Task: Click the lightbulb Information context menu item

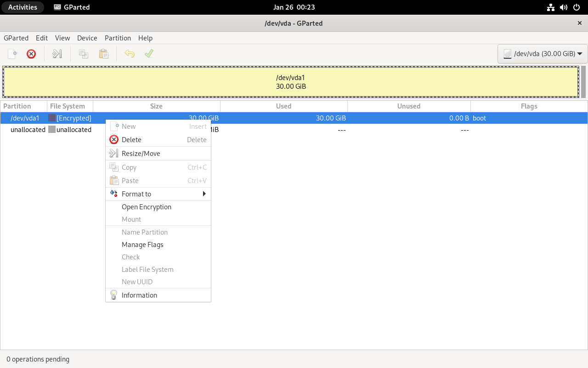Action: 139,295
